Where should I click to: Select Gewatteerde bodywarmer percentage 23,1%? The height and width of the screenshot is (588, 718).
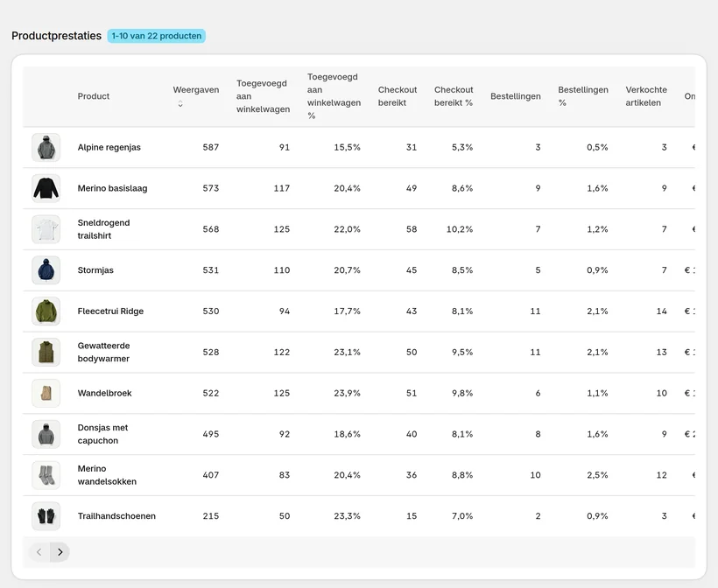(347, 352)
